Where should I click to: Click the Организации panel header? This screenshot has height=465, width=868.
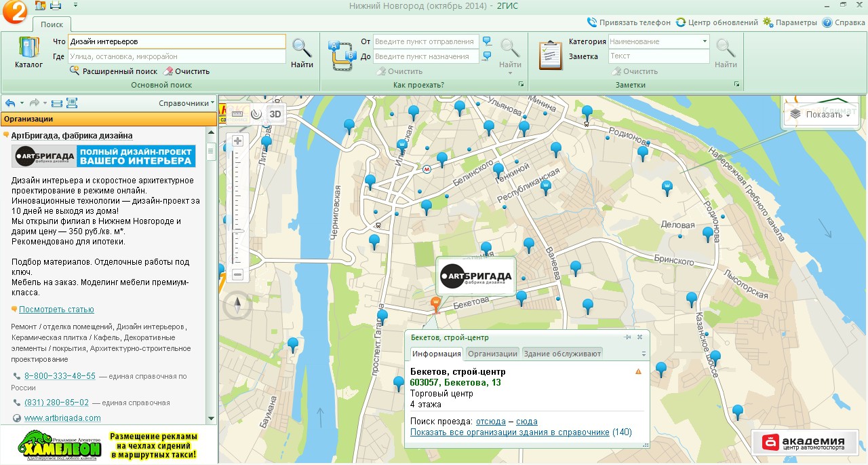pos(108,119)
